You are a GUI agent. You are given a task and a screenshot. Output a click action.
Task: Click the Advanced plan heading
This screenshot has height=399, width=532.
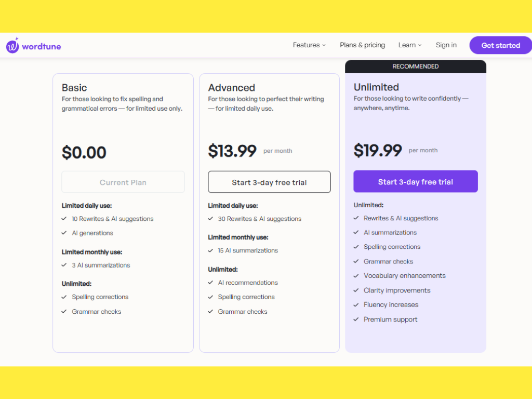[x=231, y=88]
